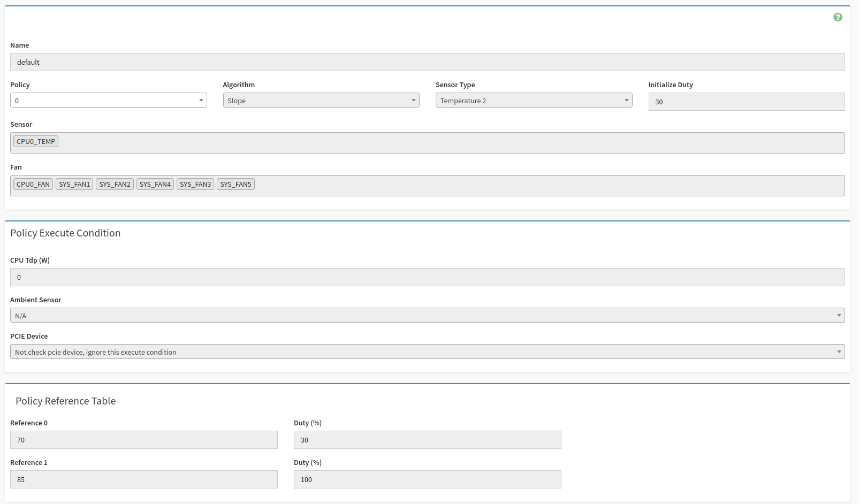Click the Fan label above fan tags
The height and width of the screenshot is (504, 859).
point(16,167)
